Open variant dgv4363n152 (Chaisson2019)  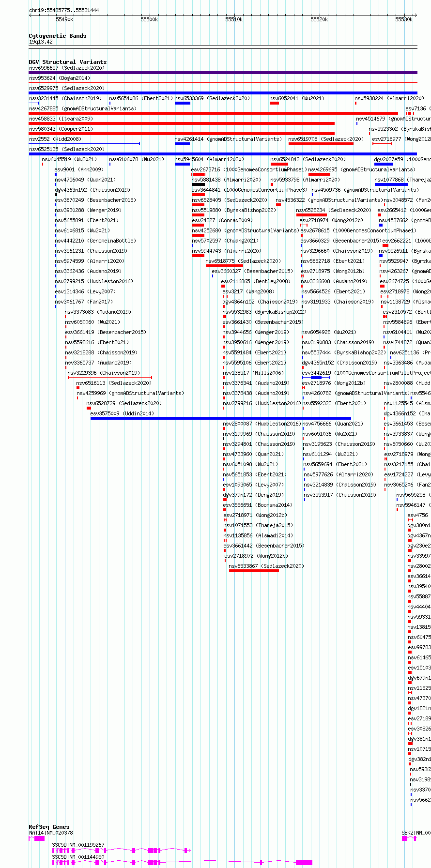[x=92, y=190]
